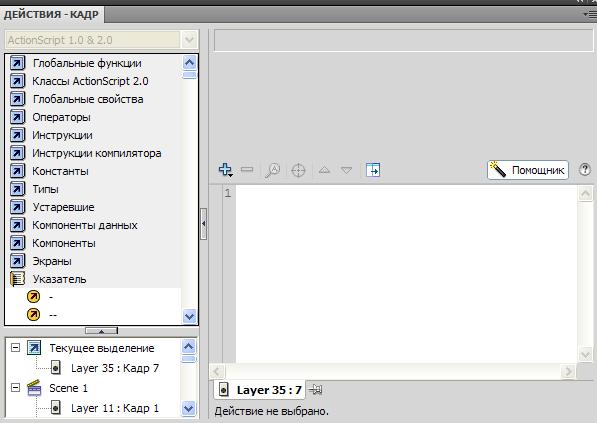
Task: Click the show/hide toolbox icon
Action: coord(373,170)
